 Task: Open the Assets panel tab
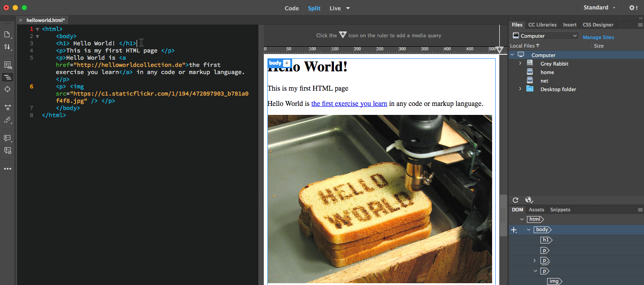[x=536, y=210]
